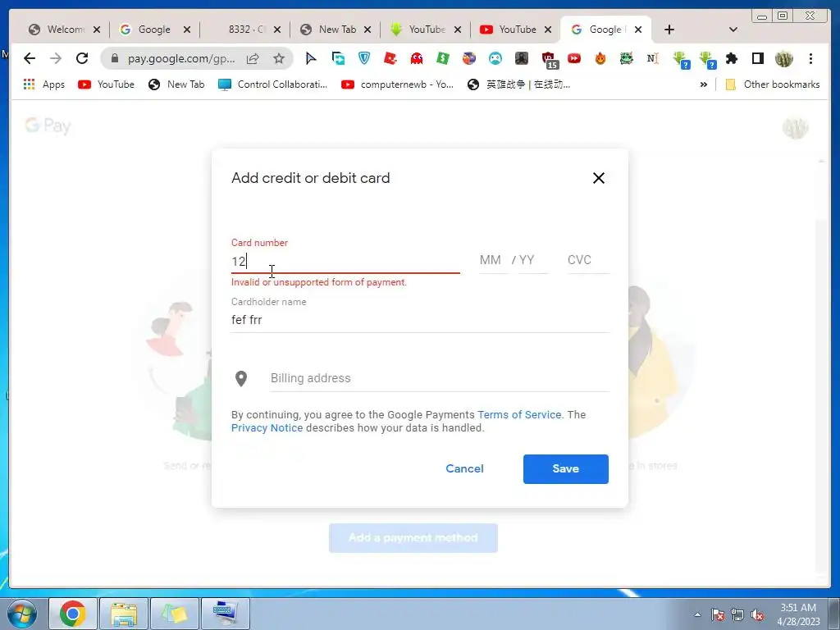The height and width of the screenshot is (630, 840).
Task: Reload the Google Pay page
Action: click(x=82, y=58)
